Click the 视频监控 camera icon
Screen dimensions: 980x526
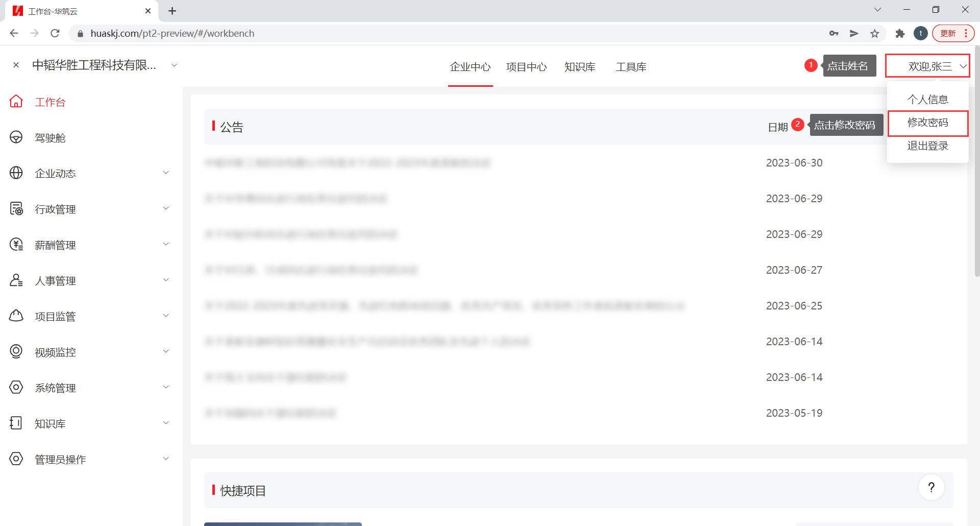pyautogui.click(x=16, y=352)
